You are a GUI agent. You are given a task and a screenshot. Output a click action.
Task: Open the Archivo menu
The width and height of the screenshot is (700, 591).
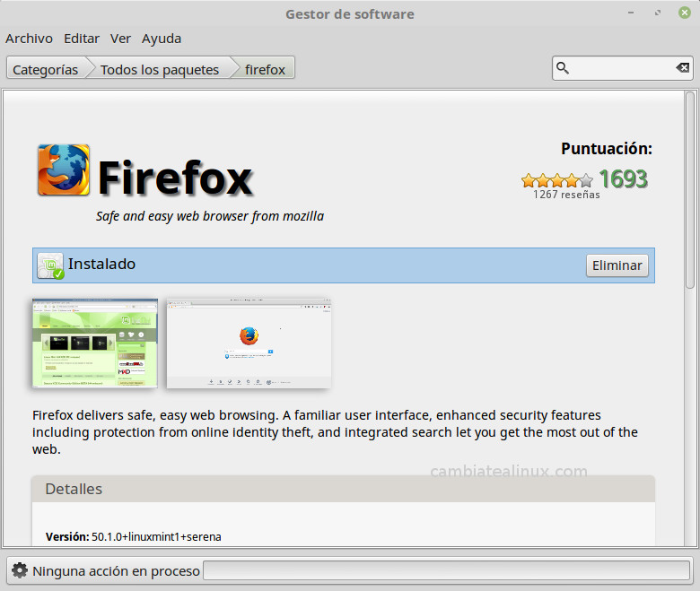pyautogui.click(x=29, y=39)
